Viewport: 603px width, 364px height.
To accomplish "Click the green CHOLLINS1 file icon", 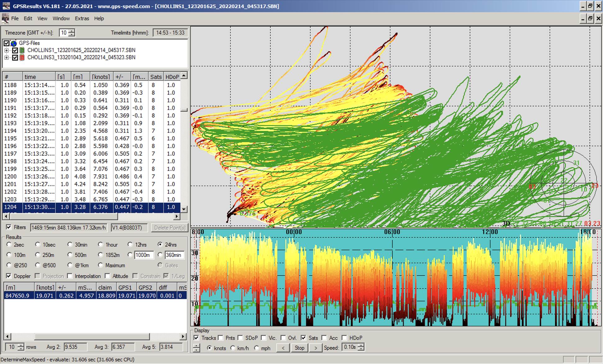I will [22, 50].
